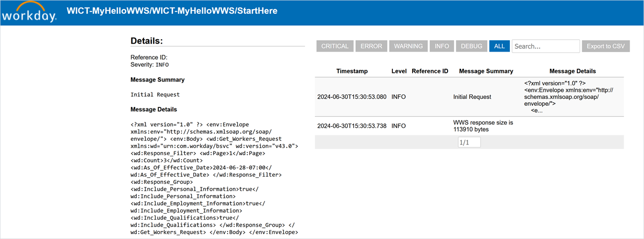The height and width of the screenshot is (239, 644).
Task: Click INFO level in first table row
Action: click(399, 97)
